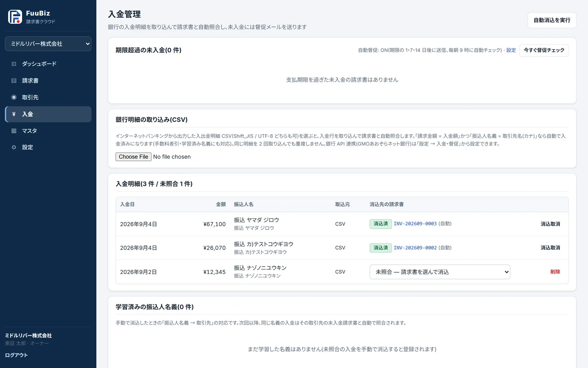Run 自動消込を実行 button
Screen dimensions: 588x368
(552, 20)
